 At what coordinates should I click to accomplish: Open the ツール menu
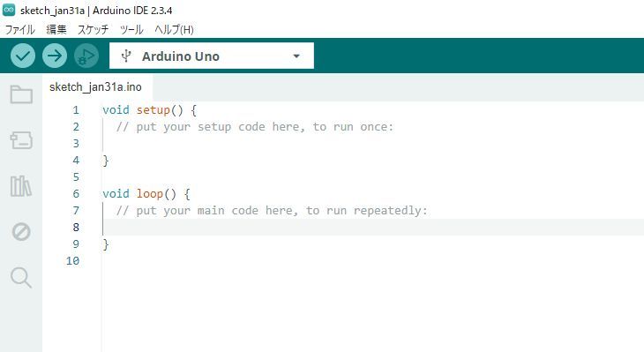pos(131,30)
